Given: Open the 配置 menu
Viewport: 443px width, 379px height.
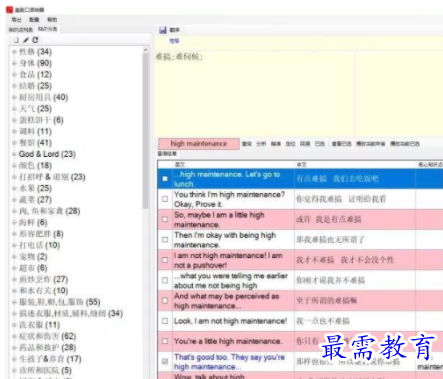Looking at the screenshot, I should (34, 20).
